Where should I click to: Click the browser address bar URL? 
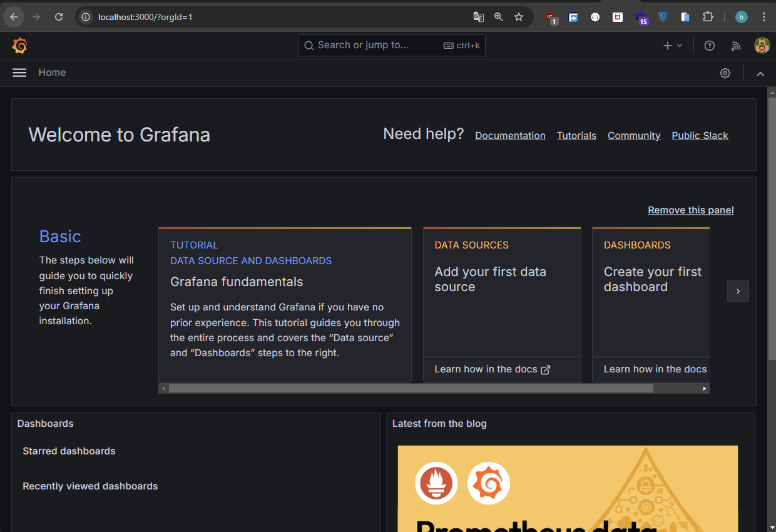point(145,17)
